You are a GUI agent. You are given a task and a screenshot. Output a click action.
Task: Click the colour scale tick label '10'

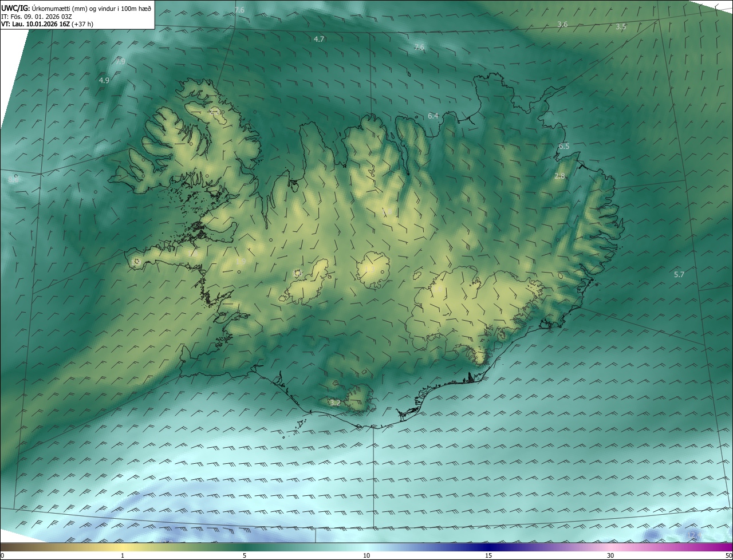pos(366,555)
